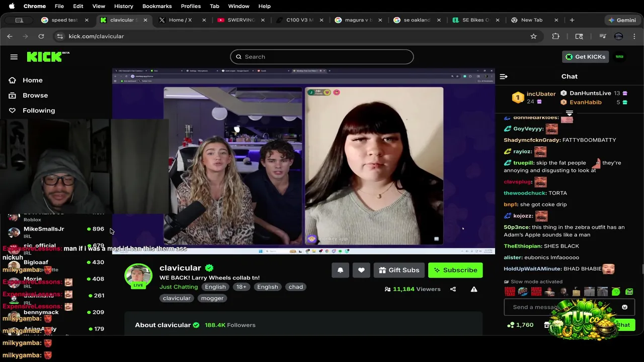The image size is (644, 362).
Task: Open clavicular's profile avatar
Action: tap(138, 276)
